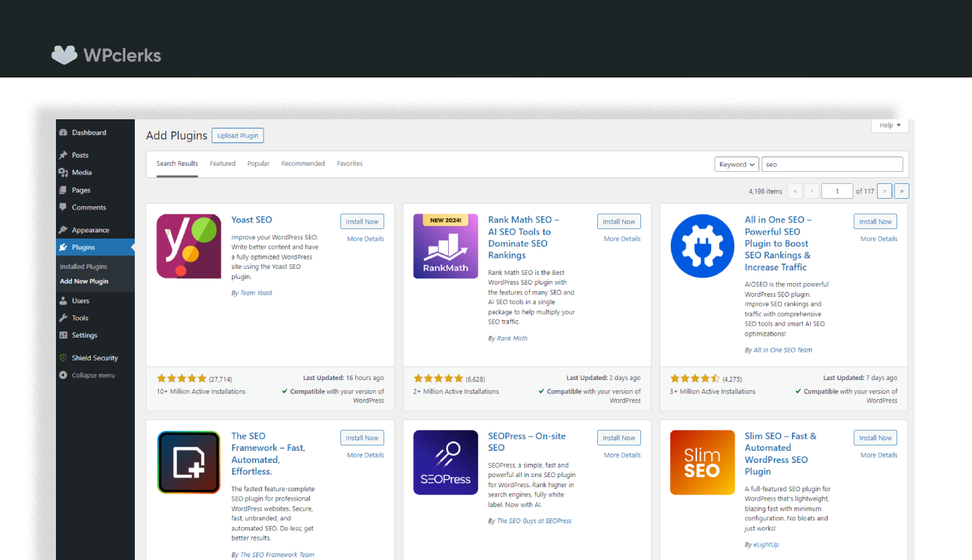Switch to the Favorites tab
The height and width of the screenshot is (560, 972).
(350, 164)
